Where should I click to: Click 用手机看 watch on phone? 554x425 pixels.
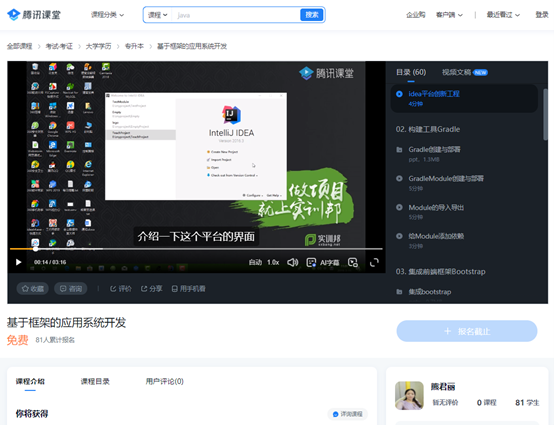click(188, 289)
